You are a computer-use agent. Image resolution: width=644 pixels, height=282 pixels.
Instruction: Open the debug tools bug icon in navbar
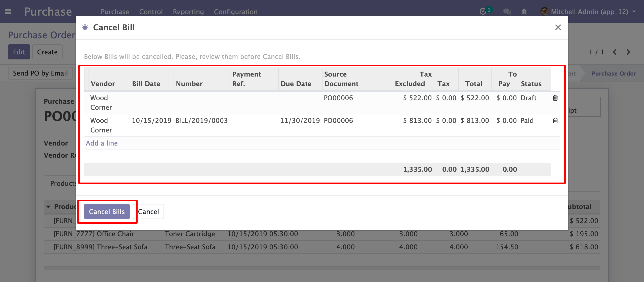[524, 12]
